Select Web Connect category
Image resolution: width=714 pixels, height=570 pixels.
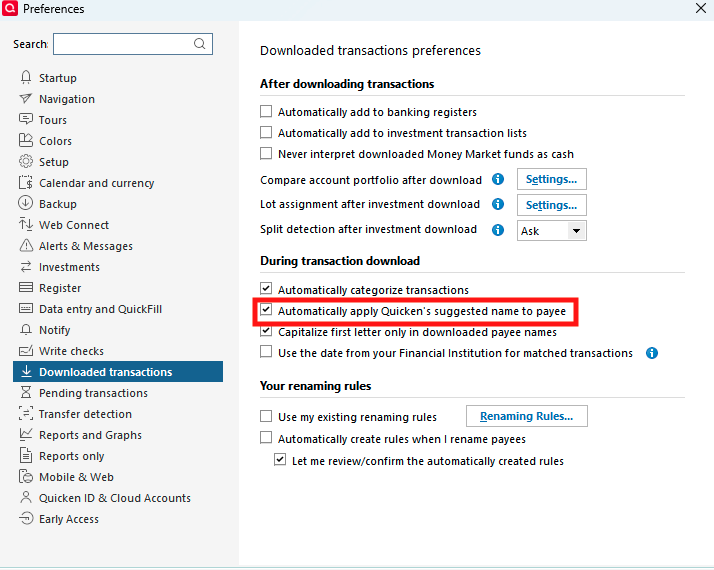[74, 225]
